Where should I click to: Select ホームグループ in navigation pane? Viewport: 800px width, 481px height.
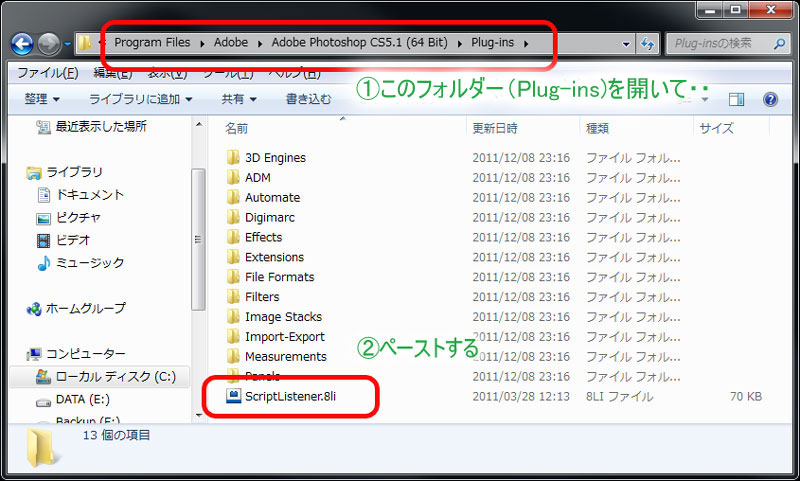[86, 309]
